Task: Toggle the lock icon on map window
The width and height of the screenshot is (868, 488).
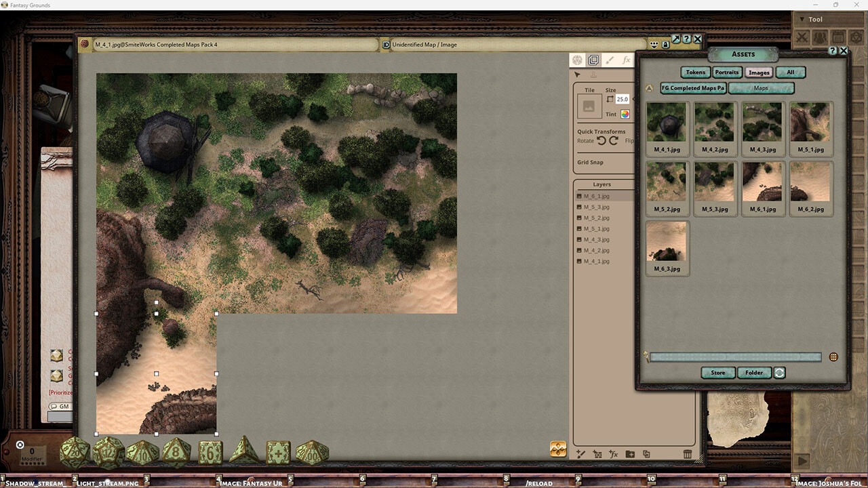Action: (665, 45)
